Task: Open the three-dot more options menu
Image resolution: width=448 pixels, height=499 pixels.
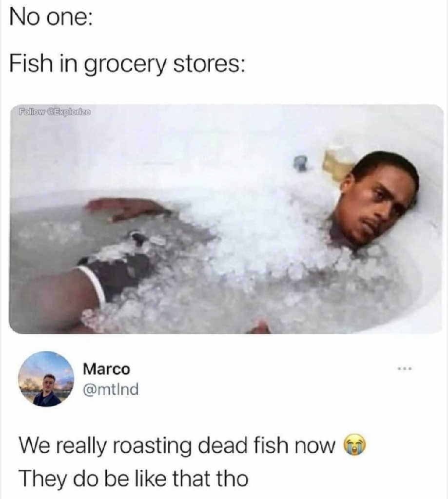Action: 405,369
